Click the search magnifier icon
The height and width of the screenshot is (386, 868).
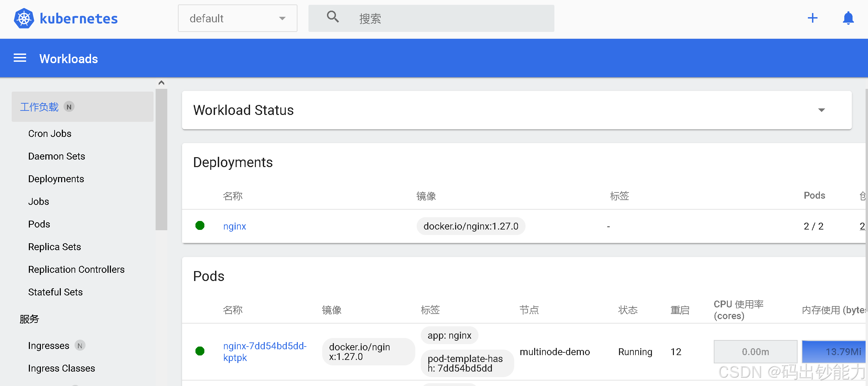[332, 17]
